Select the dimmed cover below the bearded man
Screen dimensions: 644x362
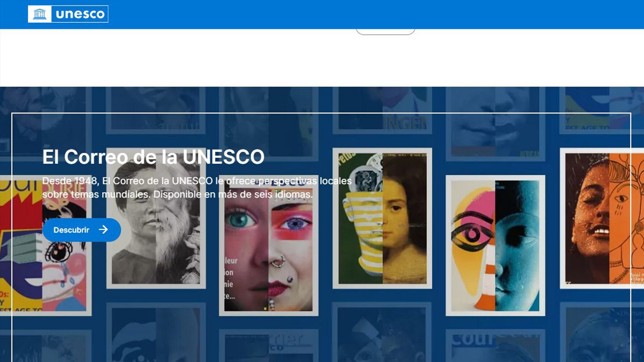156,332
